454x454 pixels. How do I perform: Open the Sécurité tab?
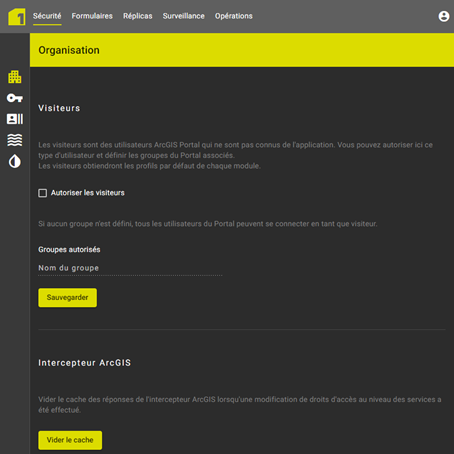pos(47,16)
